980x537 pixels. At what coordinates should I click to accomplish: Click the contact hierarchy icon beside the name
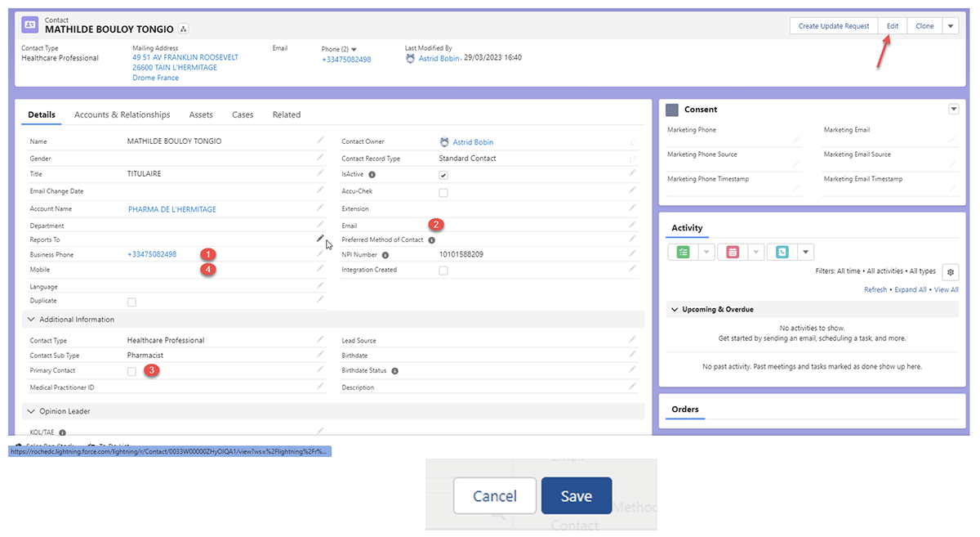tap(184, 29)
